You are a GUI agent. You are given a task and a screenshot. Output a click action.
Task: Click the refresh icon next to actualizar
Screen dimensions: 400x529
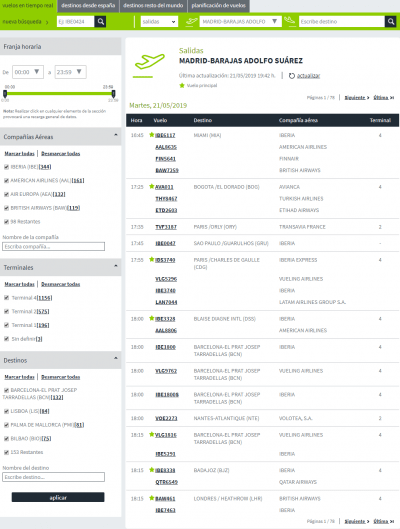(292, 76)
